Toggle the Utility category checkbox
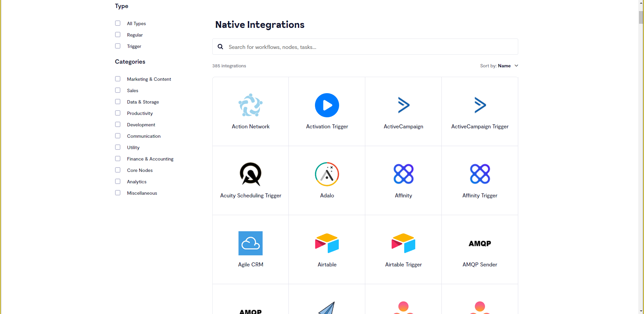Screen dimensions: 644x314 (x=118, y=147)
